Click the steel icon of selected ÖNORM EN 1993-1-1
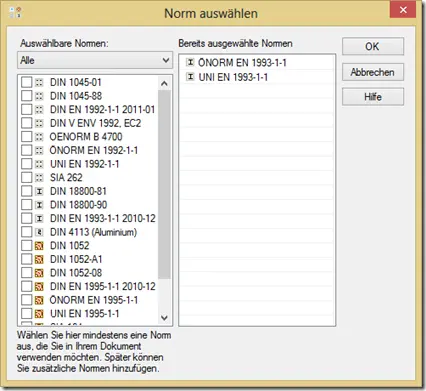The height and width of the screenshot is (391, 426). click(190, 62)
